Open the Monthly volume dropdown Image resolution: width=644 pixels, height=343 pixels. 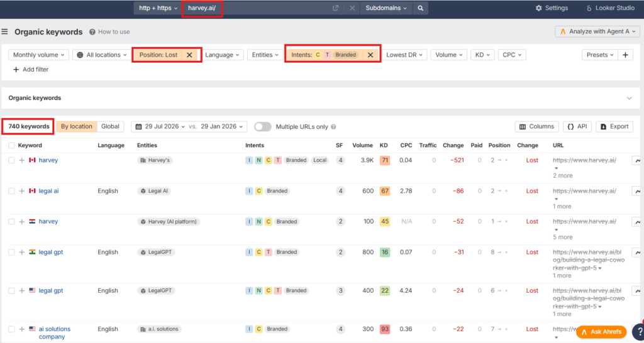38,55
